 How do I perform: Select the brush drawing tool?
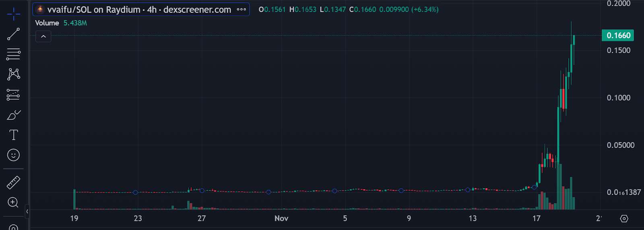click(x=14, y=115)
